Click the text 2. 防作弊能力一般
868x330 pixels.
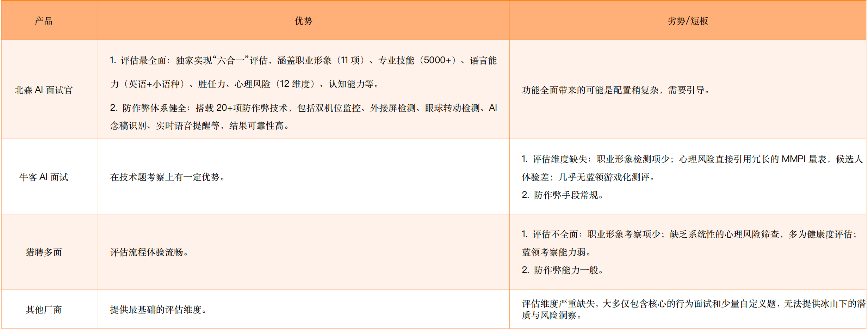pos(563,270)
